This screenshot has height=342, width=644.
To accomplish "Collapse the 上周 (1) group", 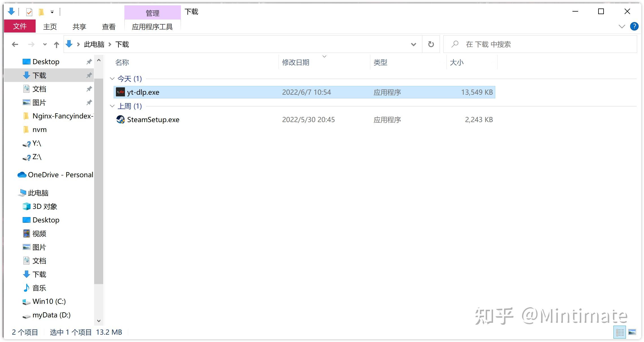I will [x=112, y=106].
